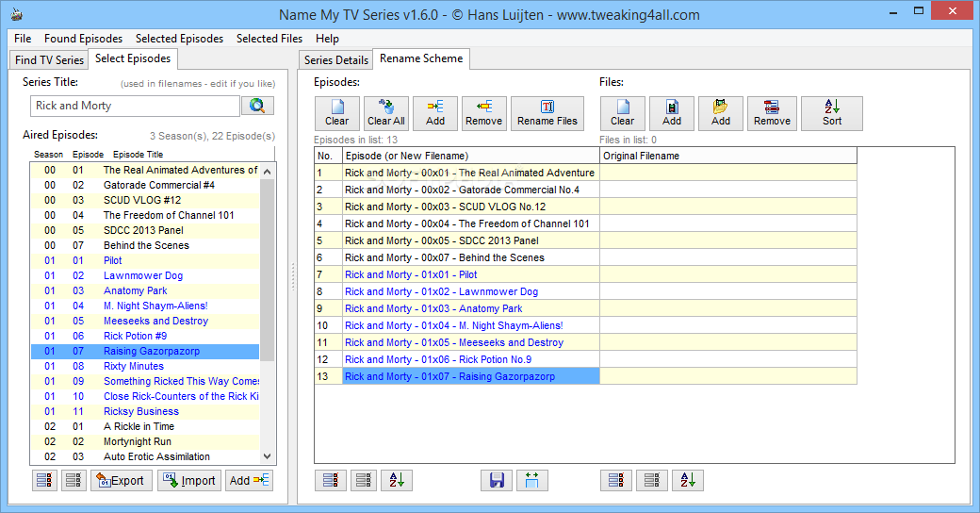Image resolution: width=980 pixels, height=513 pixels.
Task: Select aired episode Behind the Scenes
Action: 145,245
